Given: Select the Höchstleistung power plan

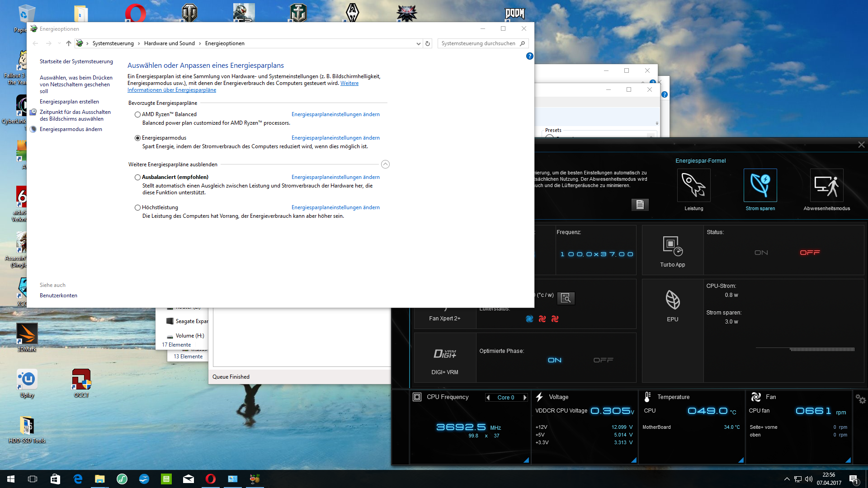Looking at the screenshot, I should pyautogui.click(x=137, y=208).
